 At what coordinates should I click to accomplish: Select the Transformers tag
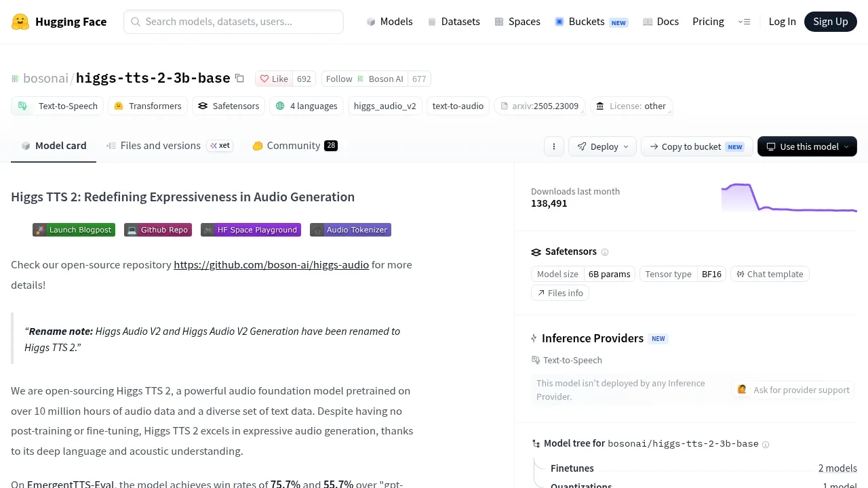click(x=147, y=106)
